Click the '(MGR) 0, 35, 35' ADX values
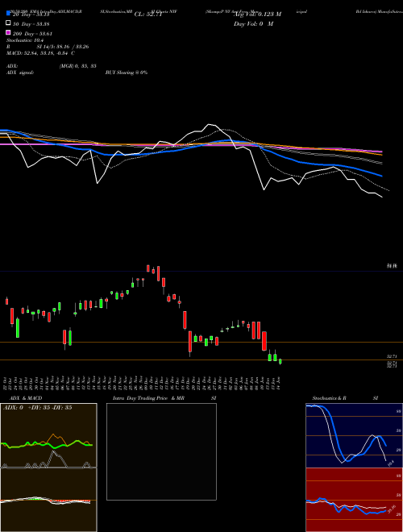The image size is (403, 532). pyautogui.click(x=78, y=66)
